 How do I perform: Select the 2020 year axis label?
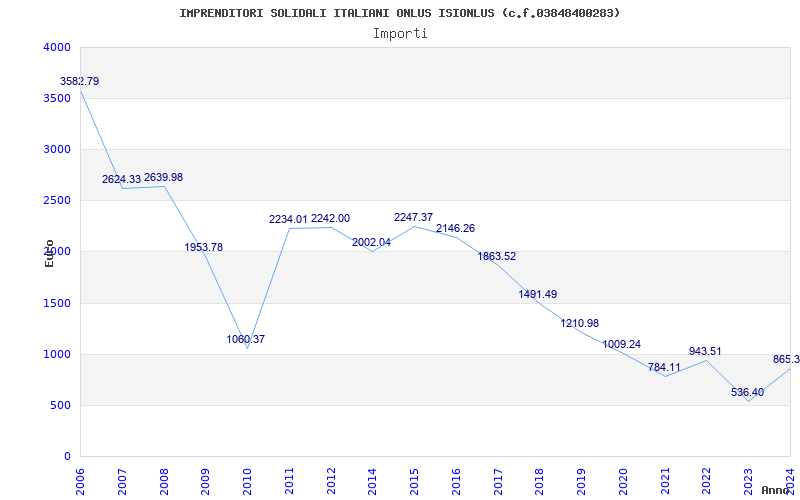coord(623,479)
